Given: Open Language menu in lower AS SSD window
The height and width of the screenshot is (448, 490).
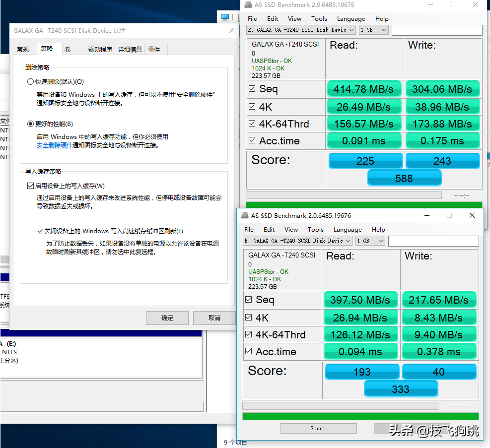Looking at the screenshot, I should click(348, 230).
